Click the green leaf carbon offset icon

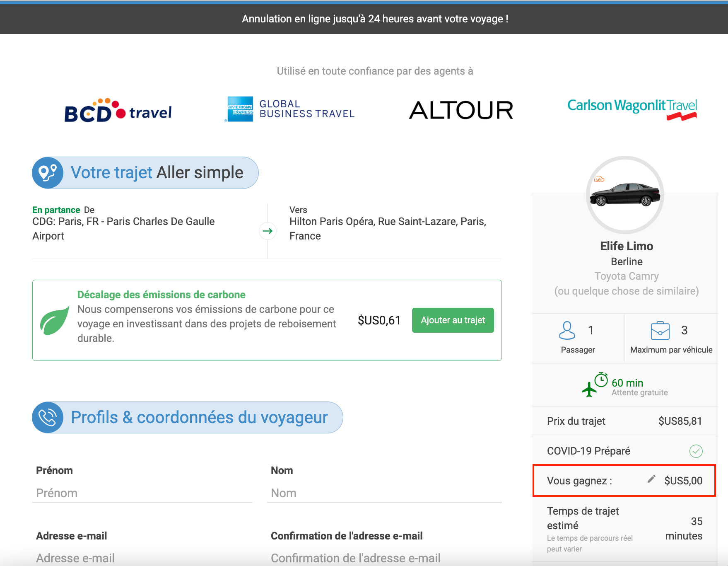(55, 320)
